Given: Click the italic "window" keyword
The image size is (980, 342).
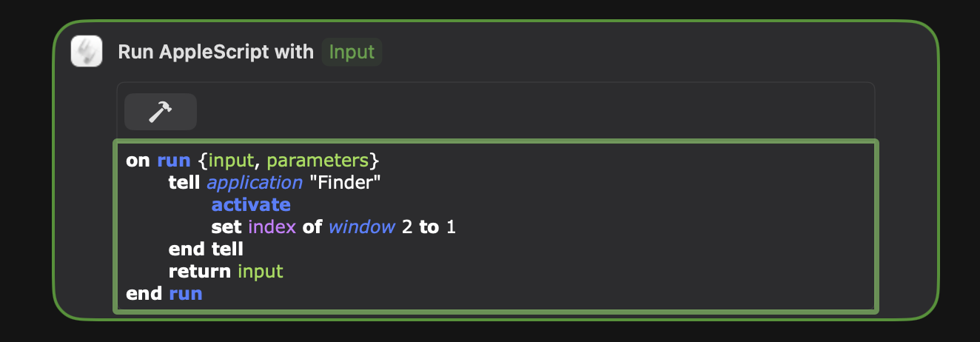Looking at the screenshot, I should [x=362, y=227].
